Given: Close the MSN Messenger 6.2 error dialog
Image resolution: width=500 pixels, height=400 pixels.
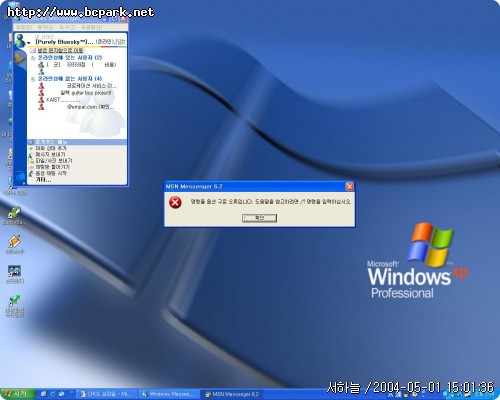Looking at the screenshot, I should (x=349, y=186).
